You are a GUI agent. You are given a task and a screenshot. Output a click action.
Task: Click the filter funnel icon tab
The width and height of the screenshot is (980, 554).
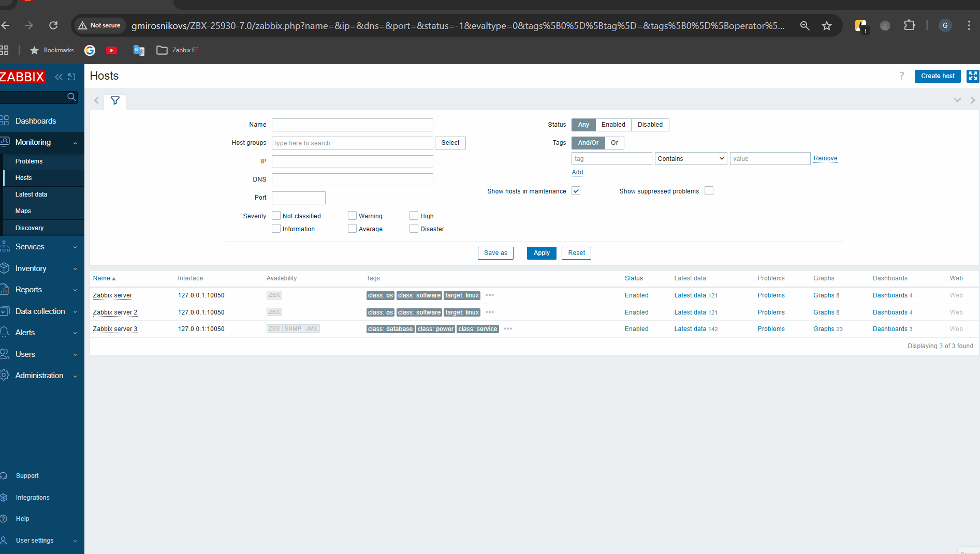(x=115, y=100)
